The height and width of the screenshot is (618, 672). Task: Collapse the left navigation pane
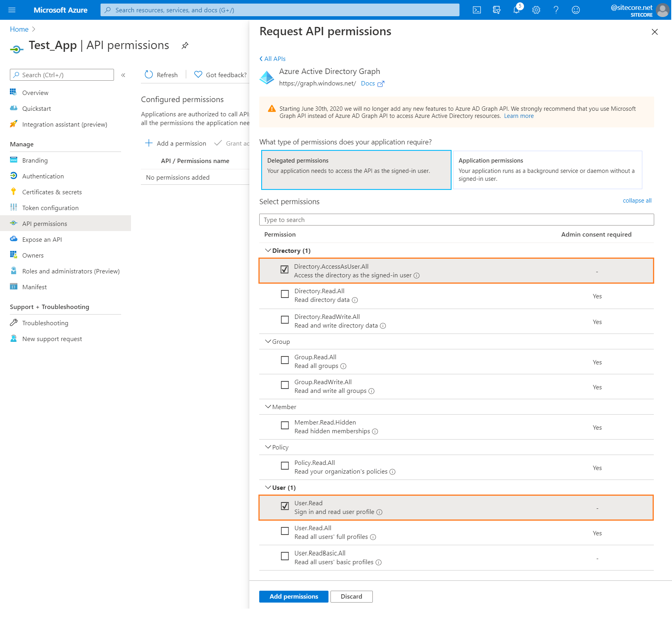tap(123, 75)
